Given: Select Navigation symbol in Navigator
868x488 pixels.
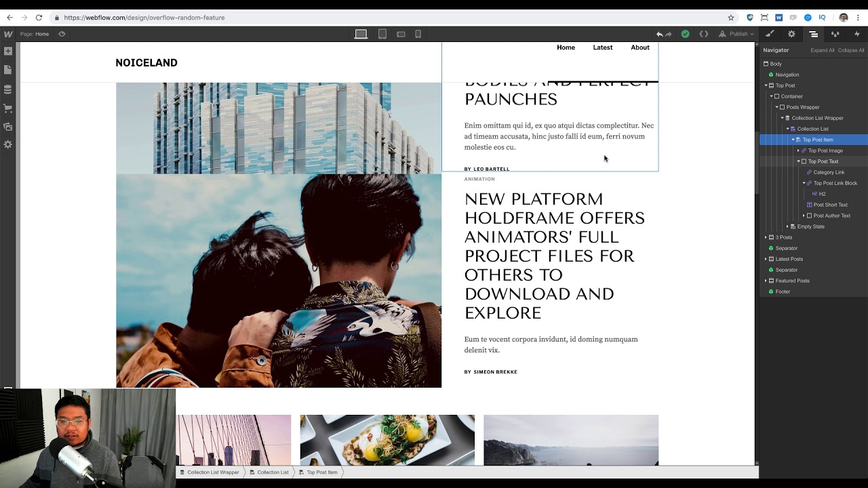Looking at the screenshot, I should [x=787, y=75].
